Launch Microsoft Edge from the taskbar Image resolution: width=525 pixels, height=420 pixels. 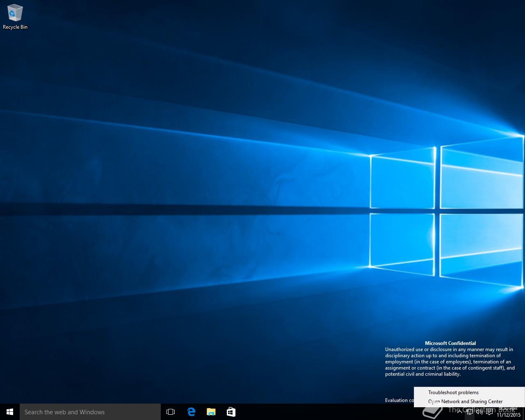[x=191, y=412]
